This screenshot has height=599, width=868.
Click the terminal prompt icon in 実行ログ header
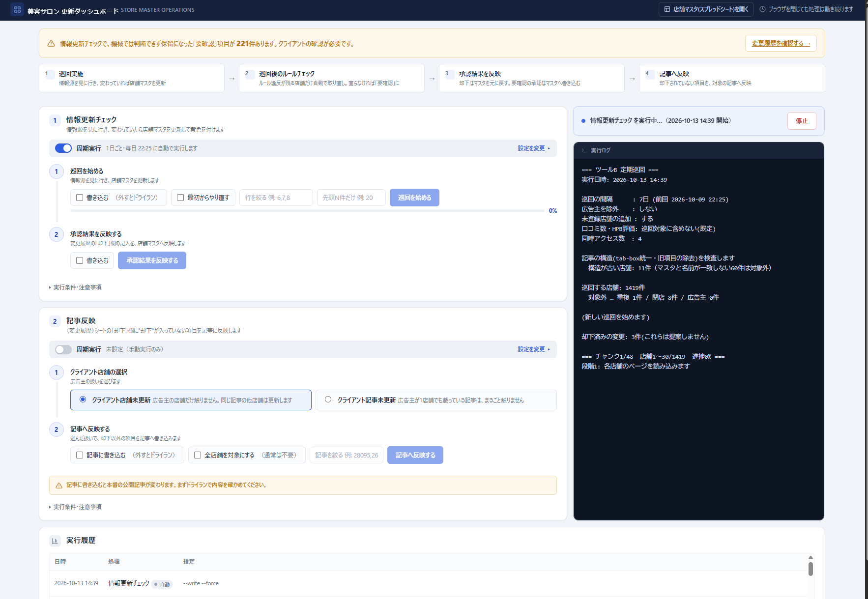point(584,150)
